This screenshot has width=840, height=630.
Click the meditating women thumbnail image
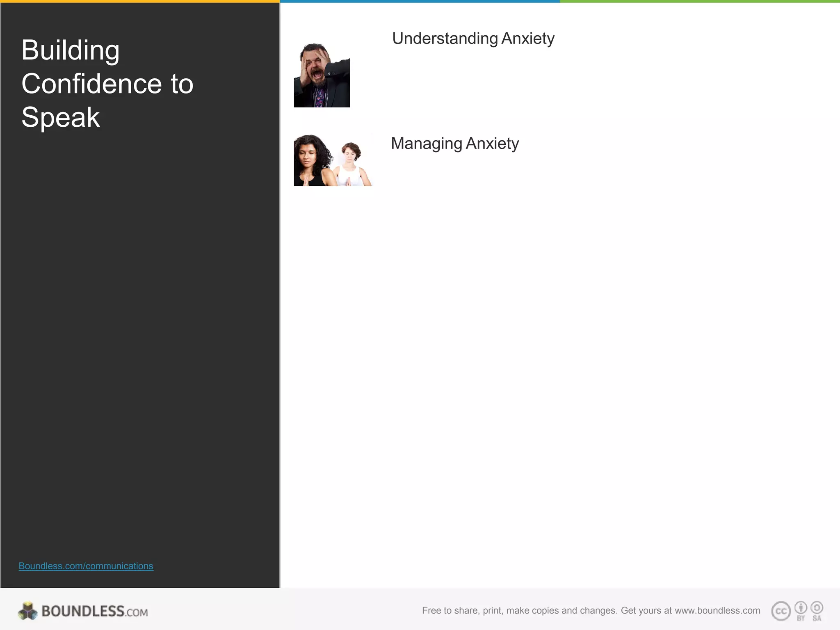click(333, 160)
